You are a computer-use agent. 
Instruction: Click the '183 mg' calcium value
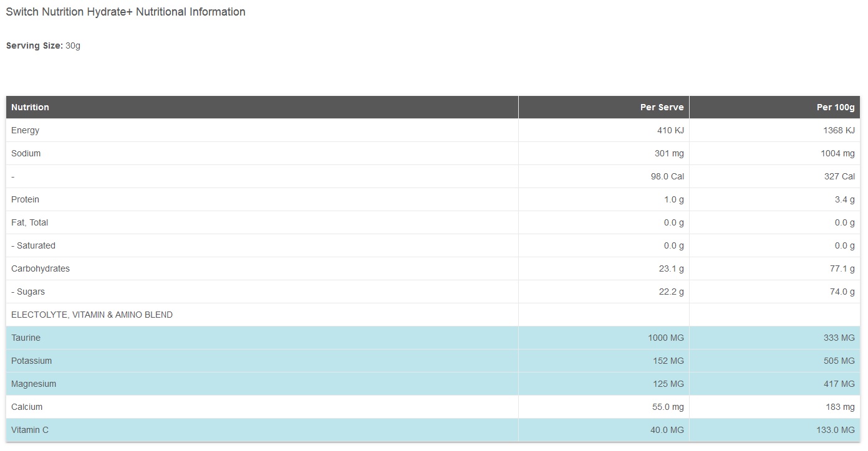[841, 407]
